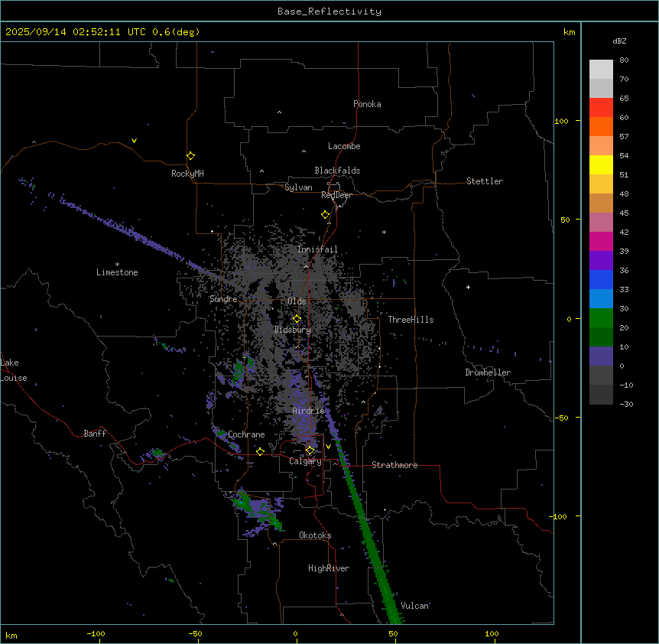The height and width of the screenshot is (644, 659).
Task: Select the purple 36-39 dBZ legend swatch
Action: coord(601,260)
